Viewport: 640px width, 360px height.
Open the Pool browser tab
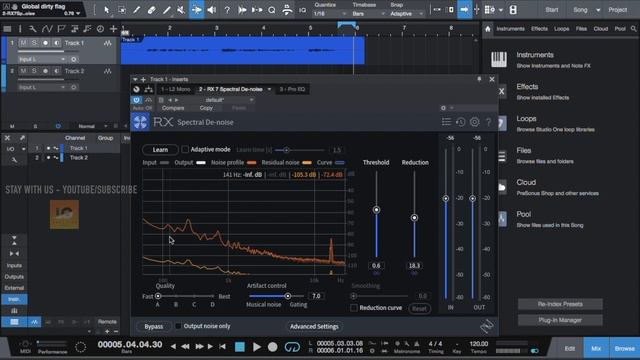pyautogui.click(x=620, y=29)
